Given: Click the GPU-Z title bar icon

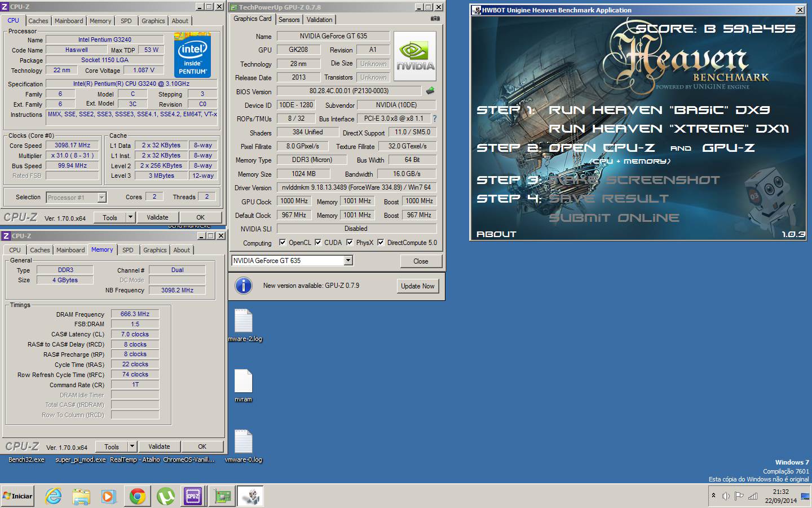Looking at the screenshot, I should (233, 7).
